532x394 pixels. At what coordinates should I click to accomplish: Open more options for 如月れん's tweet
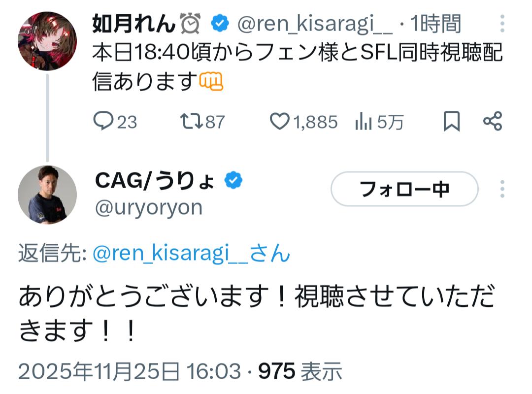(502, 24)
